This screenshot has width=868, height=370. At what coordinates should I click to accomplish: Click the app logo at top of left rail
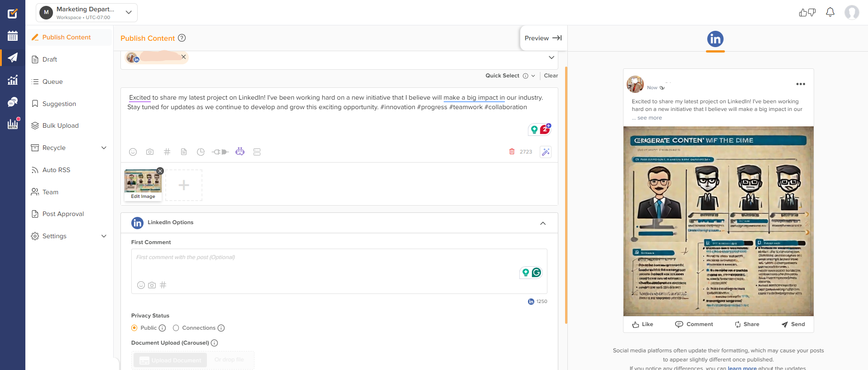coord(13,13)
